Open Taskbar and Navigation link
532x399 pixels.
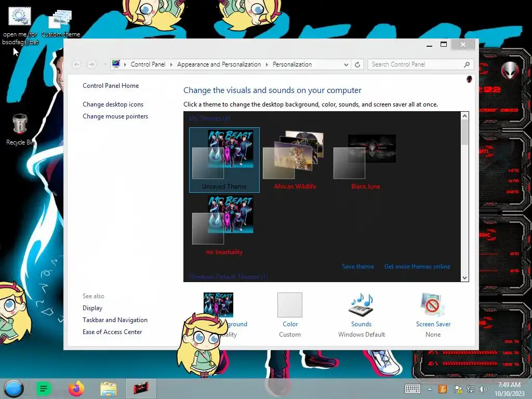(x=115, y=320)
